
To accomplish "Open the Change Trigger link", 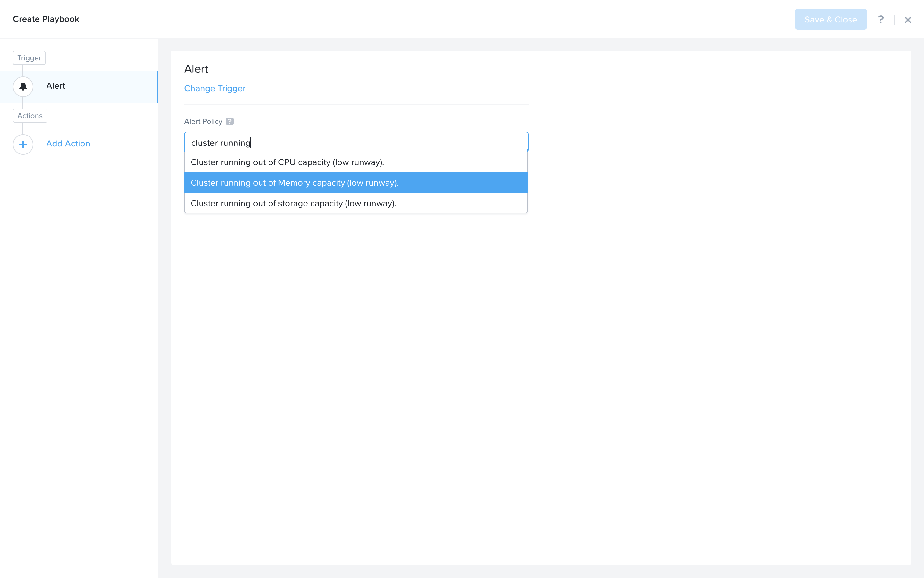I will 215,88.
